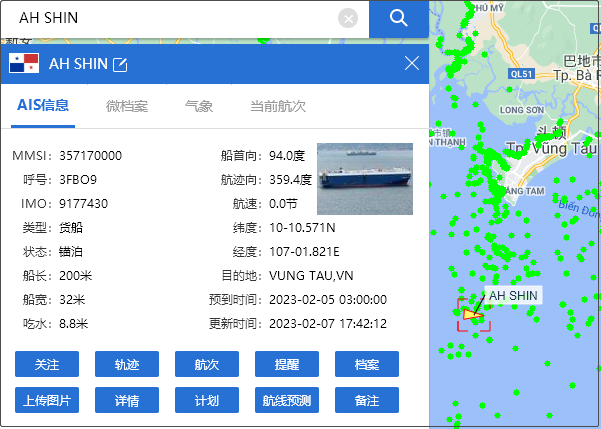Image resolution: width=601 pixels, height=429 pixels.
Task: Click the longitude 107-01.821E
Action: [304, 252]
